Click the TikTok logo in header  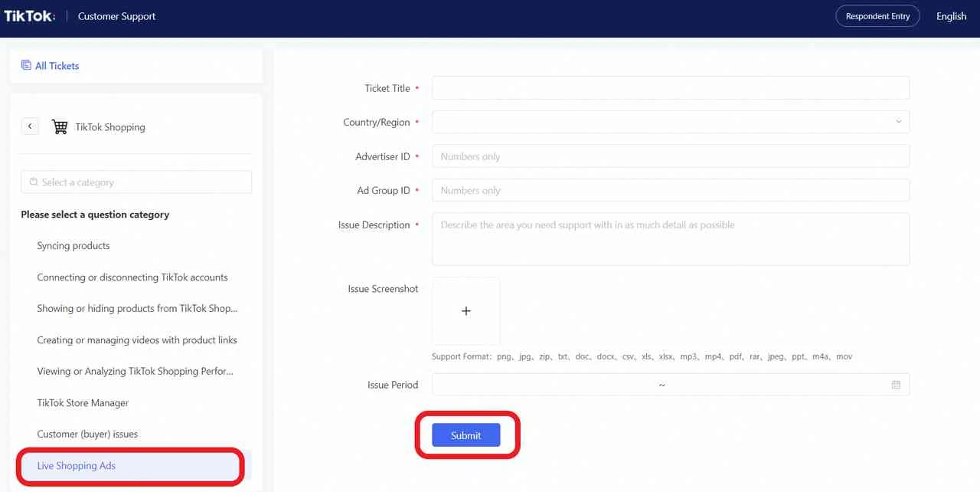pyautogui.click(x=29, y=16)
